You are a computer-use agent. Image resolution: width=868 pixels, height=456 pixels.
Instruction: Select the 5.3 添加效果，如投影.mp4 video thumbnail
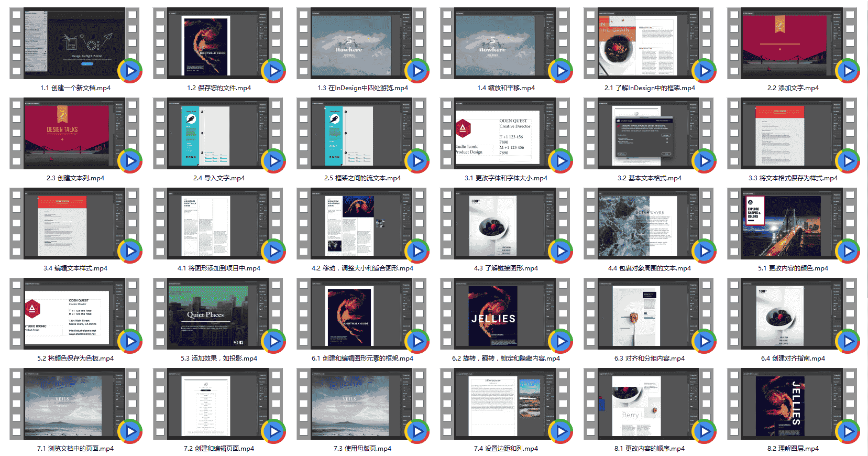(219, 314)
